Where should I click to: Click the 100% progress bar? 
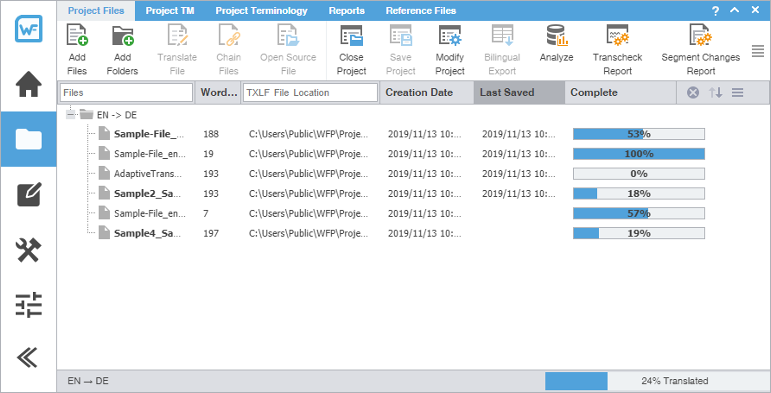[639, 154]
